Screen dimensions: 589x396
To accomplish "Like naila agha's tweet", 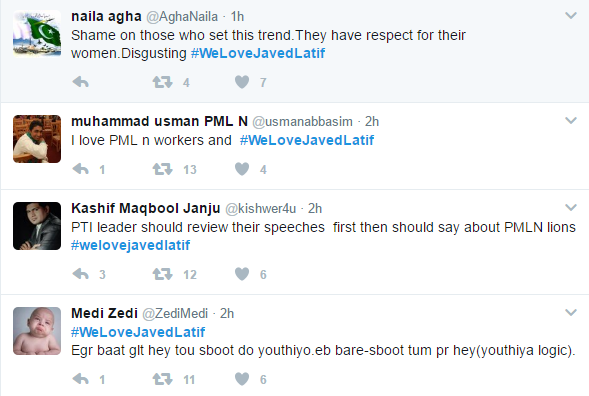I will (242, 82).
